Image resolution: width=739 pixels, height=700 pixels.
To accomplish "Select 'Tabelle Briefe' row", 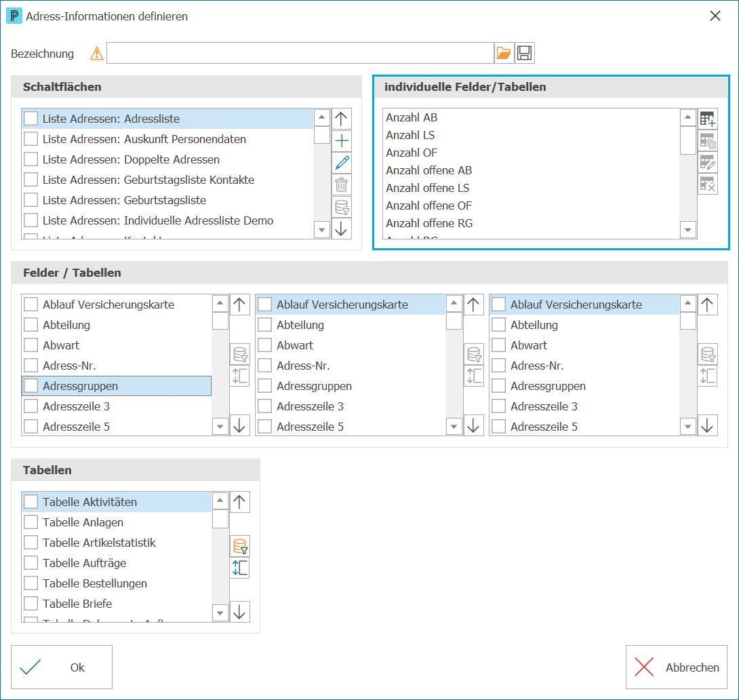I will [x=117, y=604].
